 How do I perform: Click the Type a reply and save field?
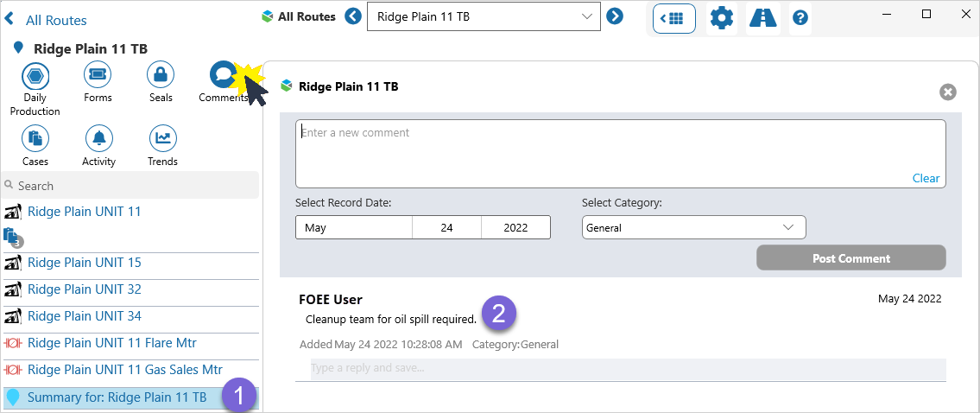(628, 369)
